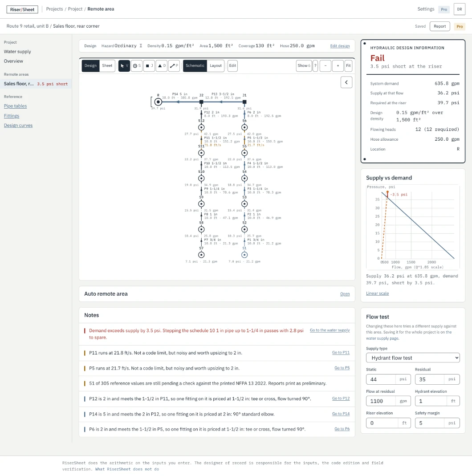The width and height of the screenshot is (472, 476).
Task: Zoom in with the plus button
Action: [x=338, y=66]
